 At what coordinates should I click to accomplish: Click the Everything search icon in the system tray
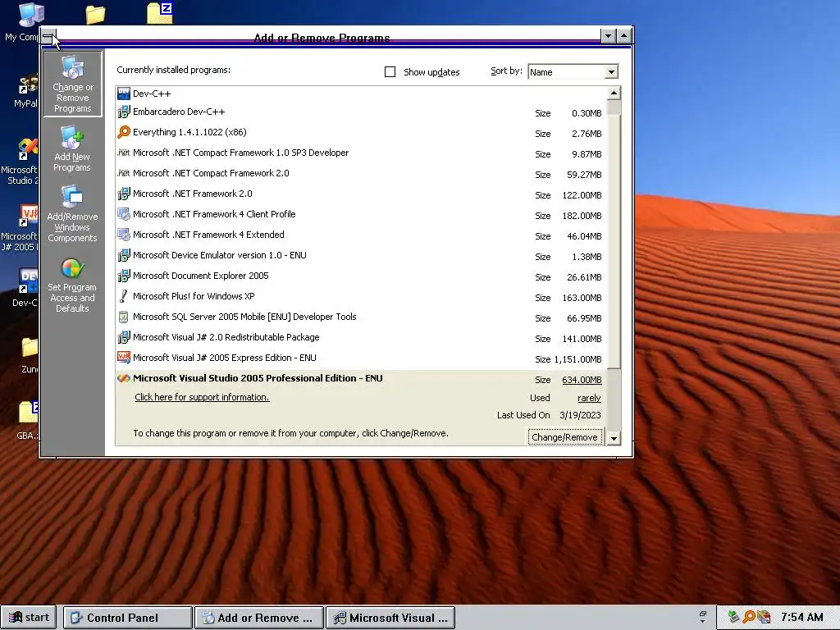(x=748, y=617)
